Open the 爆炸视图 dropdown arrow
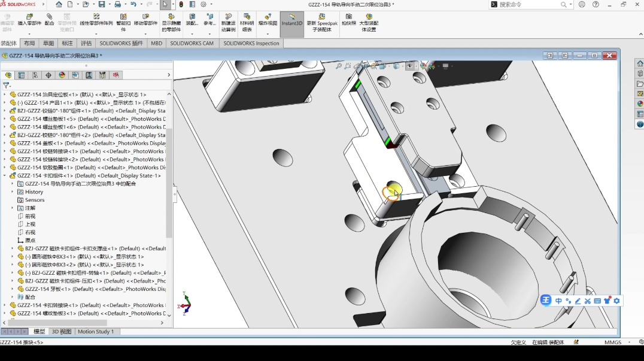Image resolution: width=644 pixels, height=361 pixels. point(268,34)
